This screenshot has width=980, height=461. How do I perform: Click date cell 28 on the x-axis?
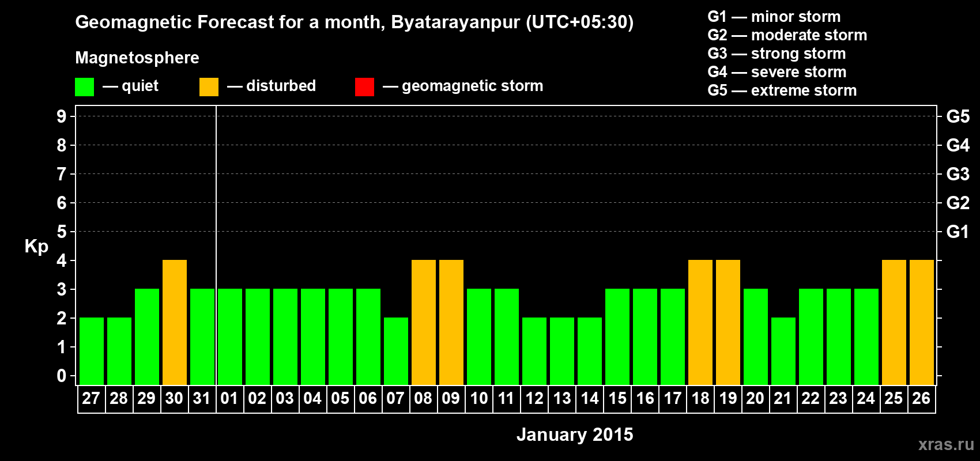[119, 399]
